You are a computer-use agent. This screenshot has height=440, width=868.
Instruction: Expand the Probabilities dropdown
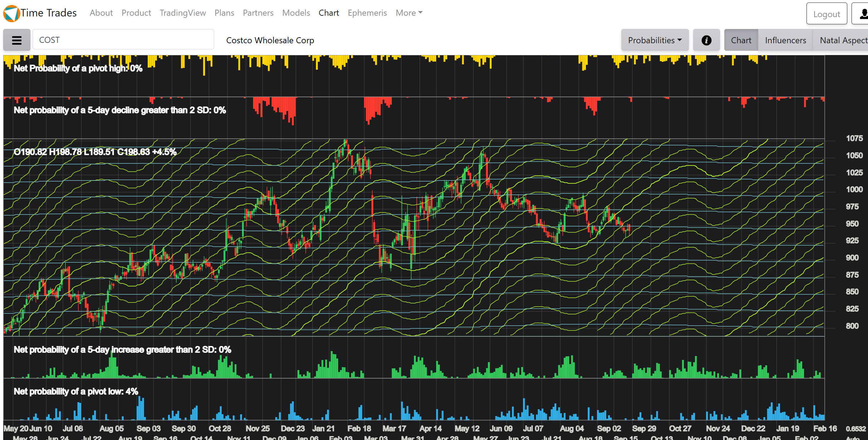(655, 40)
